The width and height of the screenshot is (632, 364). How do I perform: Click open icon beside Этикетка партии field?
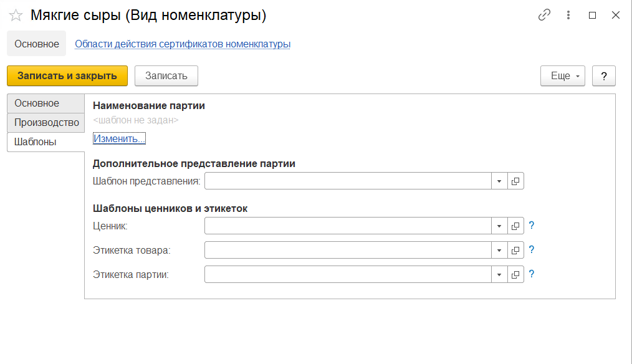(x=515, y=274)
